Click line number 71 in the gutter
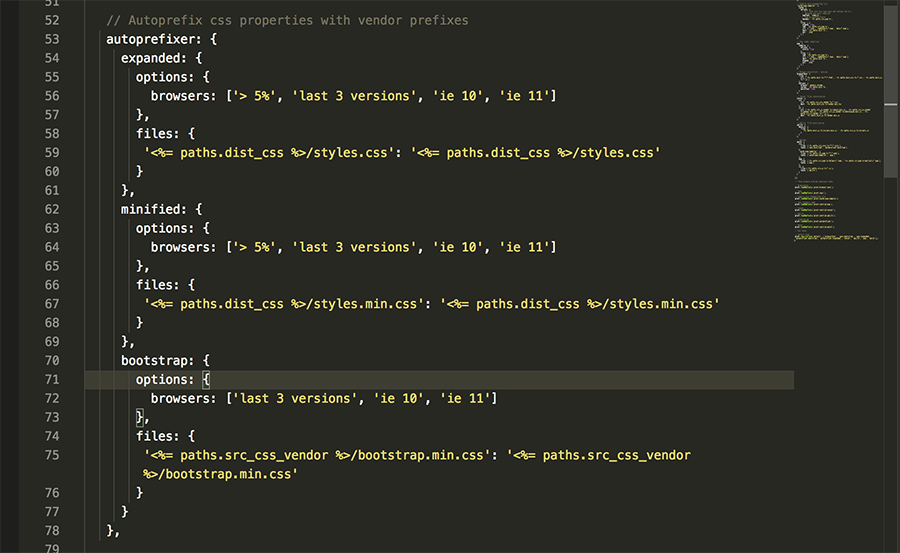This screenshot has height=553, width=900. 52,380
